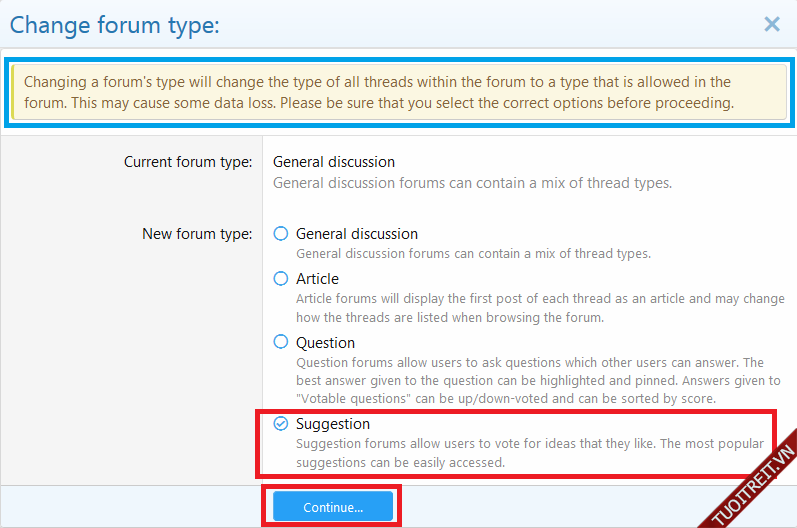This screenshot has height=528, width=797.
Task: Click the current forum type value text
Action: pos(334,162)
